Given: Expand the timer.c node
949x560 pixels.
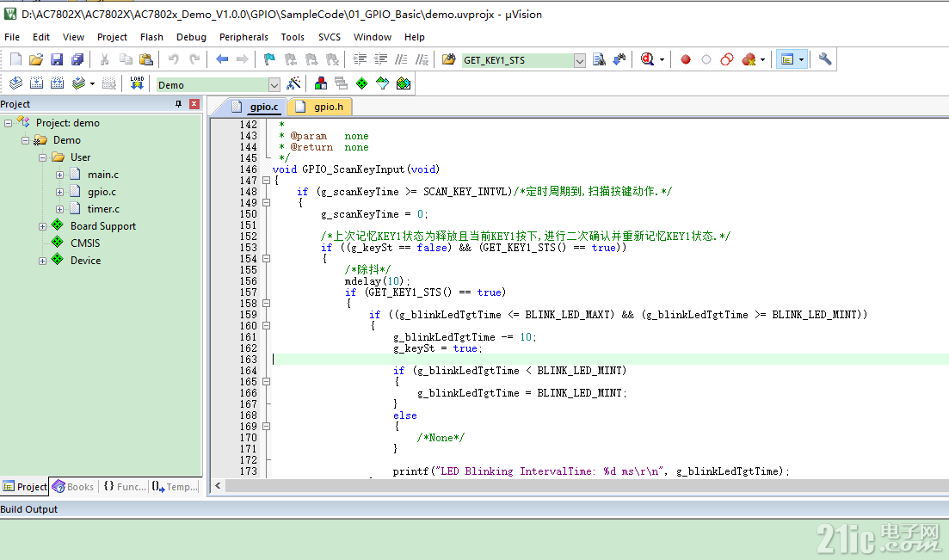Looking at the screenshot, I should click(x=59, y=210).
